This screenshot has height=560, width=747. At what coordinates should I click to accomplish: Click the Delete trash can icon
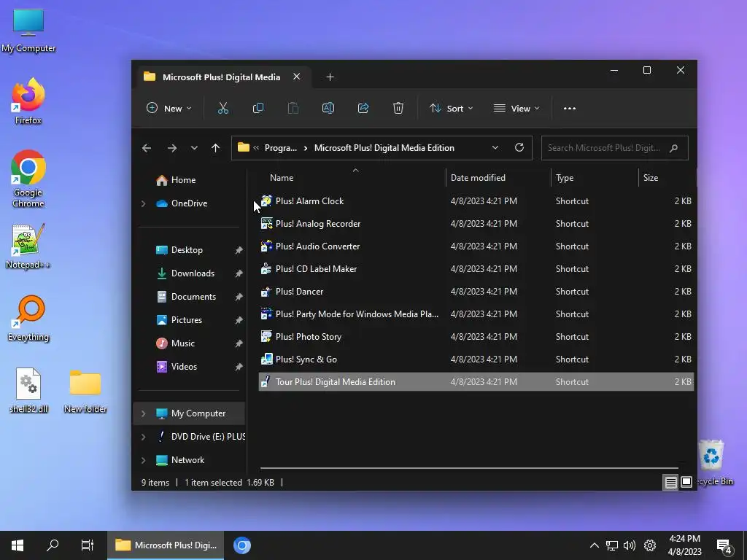tap(398, 108)
